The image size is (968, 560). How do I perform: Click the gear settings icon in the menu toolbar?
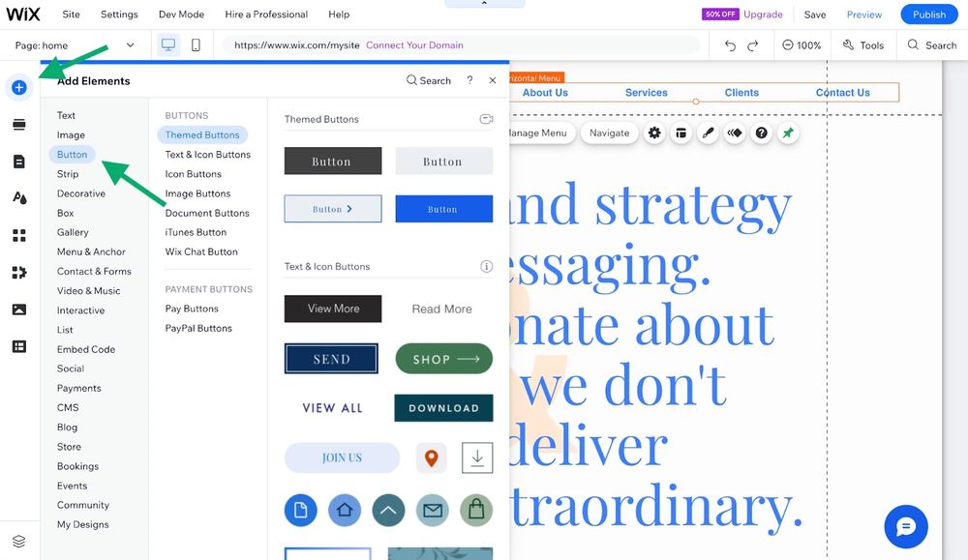click(x=654, y=133)
